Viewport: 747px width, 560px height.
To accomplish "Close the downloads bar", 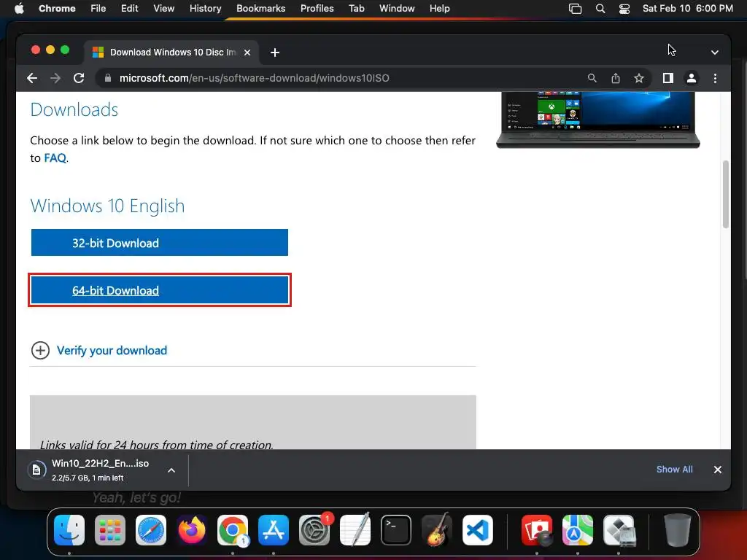I will [718, 470].
